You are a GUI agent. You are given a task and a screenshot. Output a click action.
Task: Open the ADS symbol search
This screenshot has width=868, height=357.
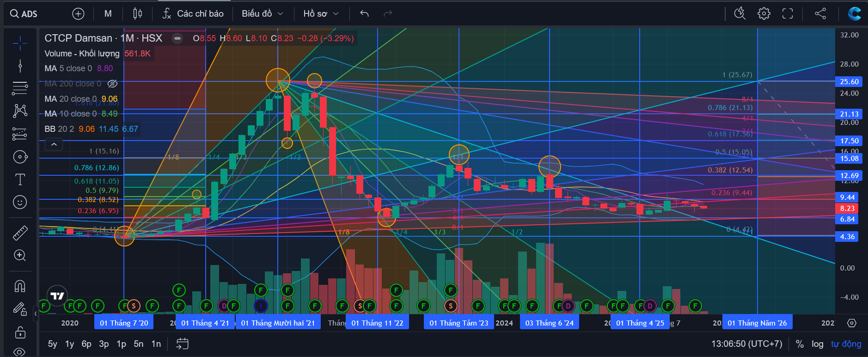click(24, 14)
